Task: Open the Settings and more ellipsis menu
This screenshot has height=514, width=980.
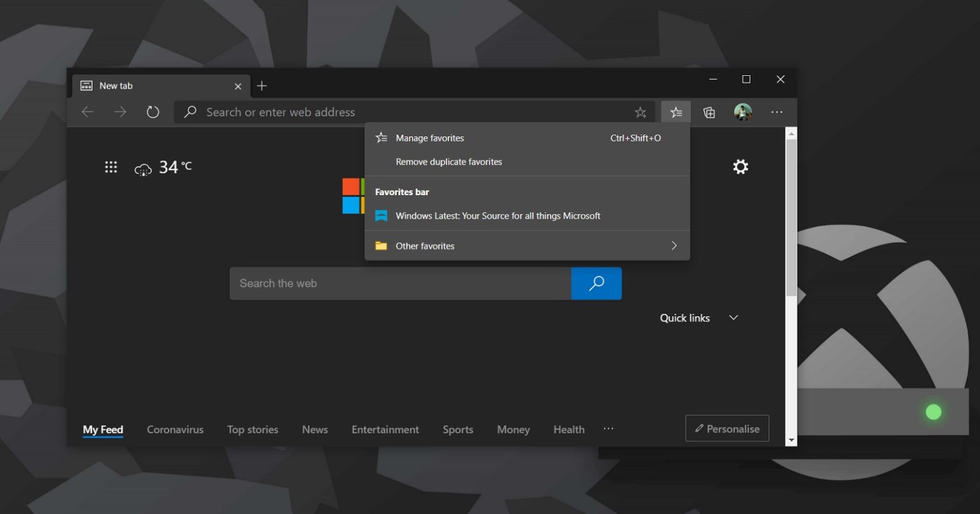Action: tap(776, 112)
